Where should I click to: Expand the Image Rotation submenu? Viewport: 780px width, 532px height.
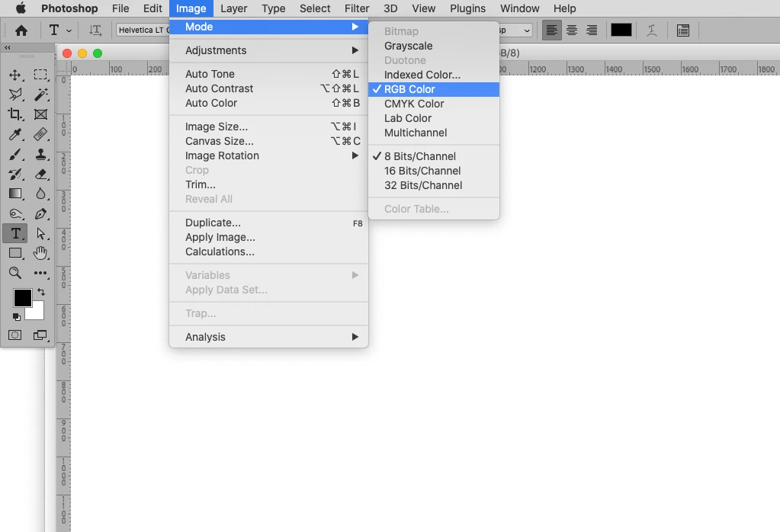pyautogui.click(x=268, y=155)
